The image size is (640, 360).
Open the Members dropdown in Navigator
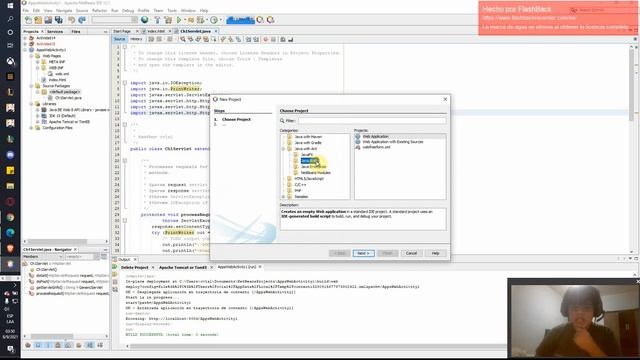(x=42, y=257)
